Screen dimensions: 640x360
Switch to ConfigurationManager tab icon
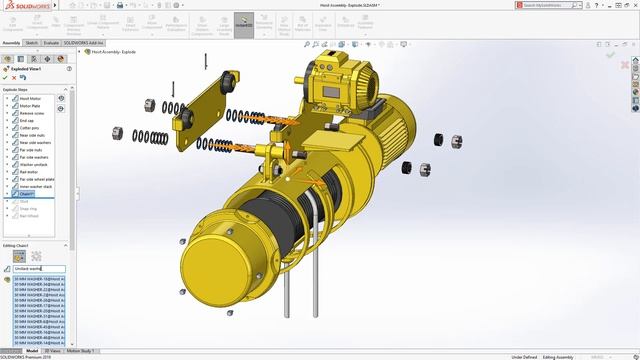34,59
